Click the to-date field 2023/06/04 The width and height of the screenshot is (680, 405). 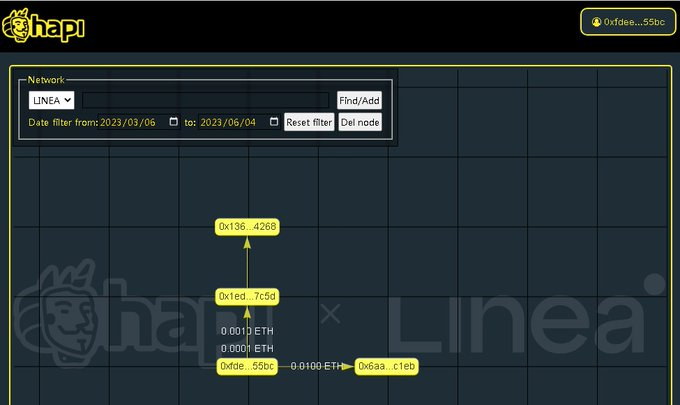pos(239,122)
